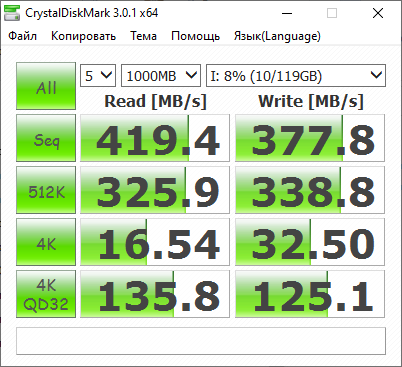Open the test run count dropdown showing 5
The width and height of the screenshot is (402, 367).
point(98,76)
